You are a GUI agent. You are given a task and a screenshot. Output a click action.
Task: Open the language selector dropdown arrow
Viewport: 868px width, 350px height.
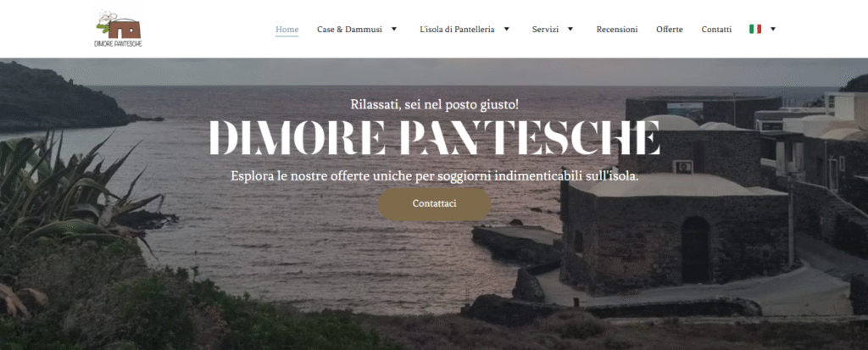[773, 30]
